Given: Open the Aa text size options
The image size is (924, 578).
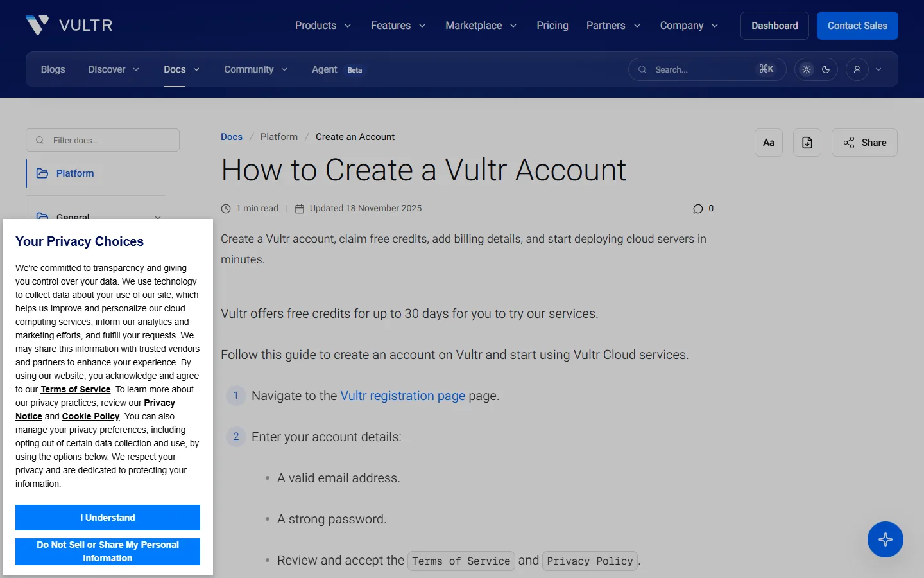Looking at the screenshot, I should (769, 143).
